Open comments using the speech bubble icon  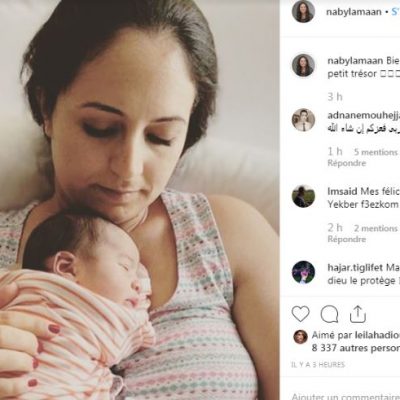pyautogui.click(x=329, y=314)
